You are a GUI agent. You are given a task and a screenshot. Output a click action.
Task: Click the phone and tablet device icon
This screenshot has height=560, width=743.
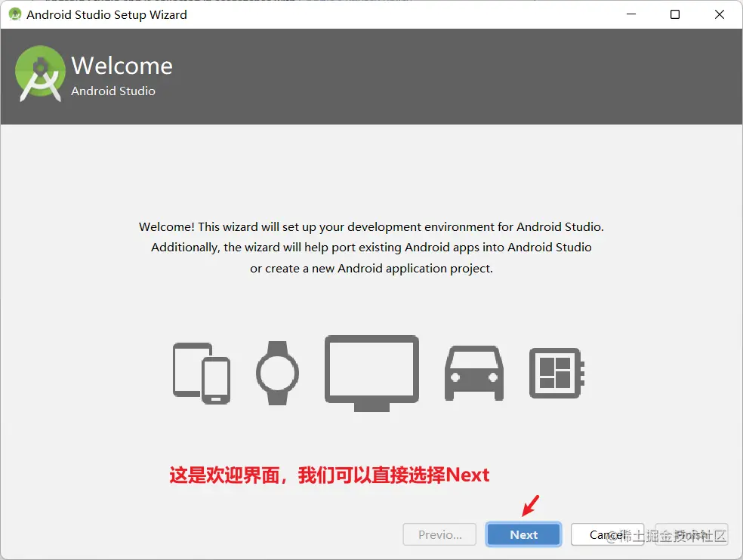pyautogui.click(x=202, y=373)
